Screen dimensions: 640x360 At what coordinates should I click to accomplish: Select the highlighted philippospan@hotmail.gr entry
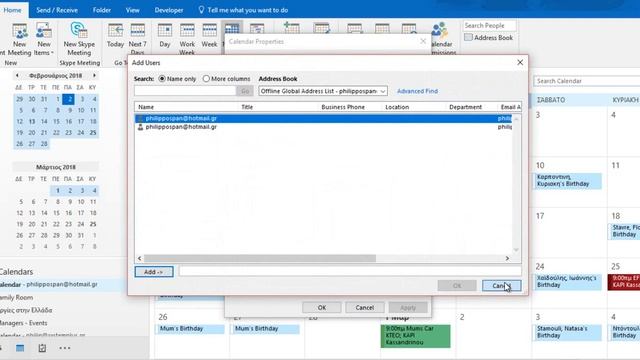323,118
